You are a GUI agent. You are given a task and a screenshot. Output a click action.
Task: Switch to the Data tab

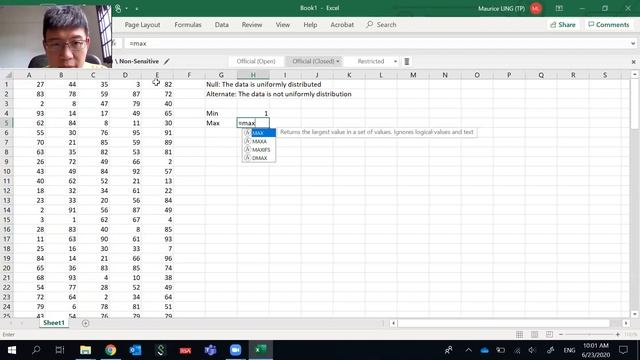pos(222,24)
